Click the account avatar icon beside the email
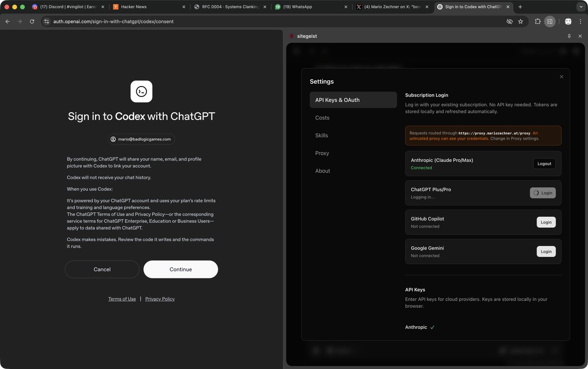 [113, 139]
